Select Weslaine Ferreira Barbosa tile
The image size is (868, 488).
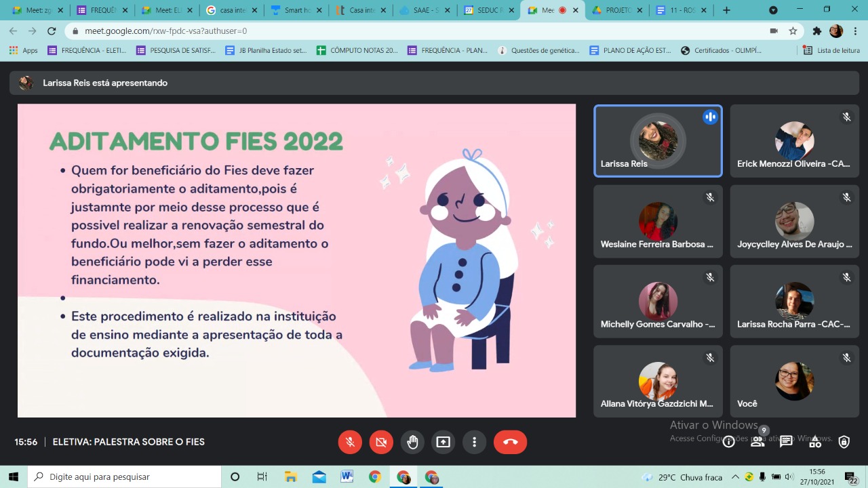658,222
